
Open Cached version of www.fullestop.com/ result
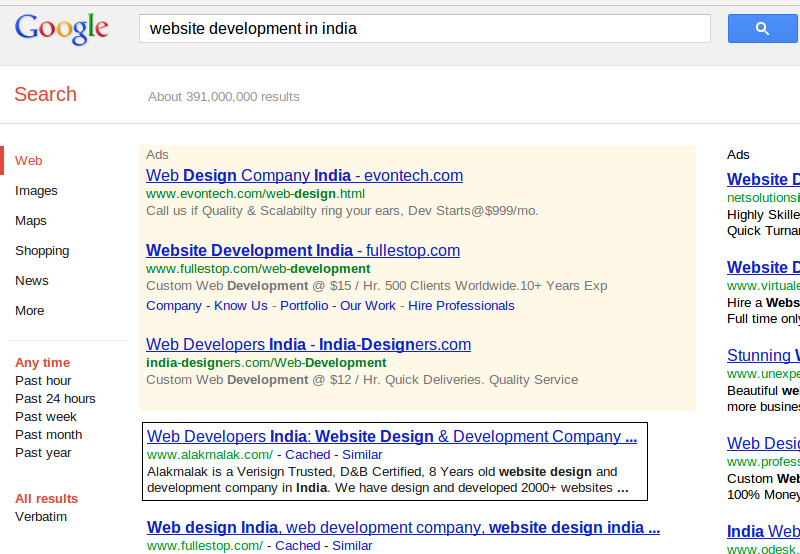pos(298,546)
